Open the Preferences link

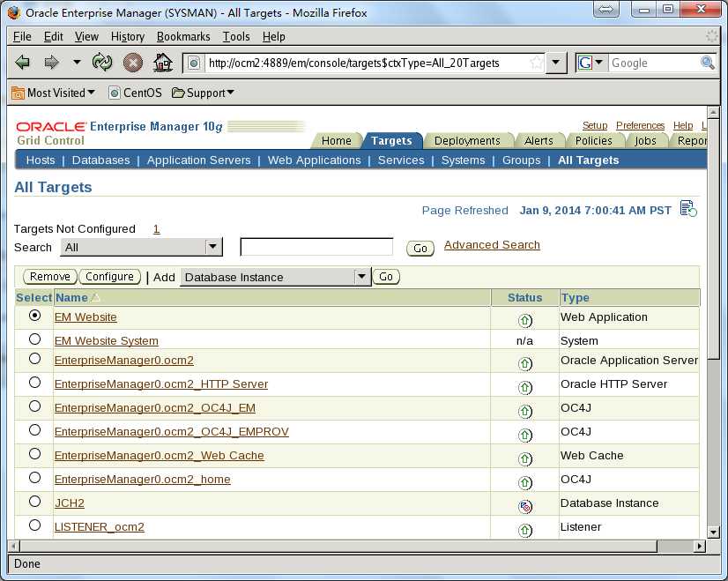640,125
